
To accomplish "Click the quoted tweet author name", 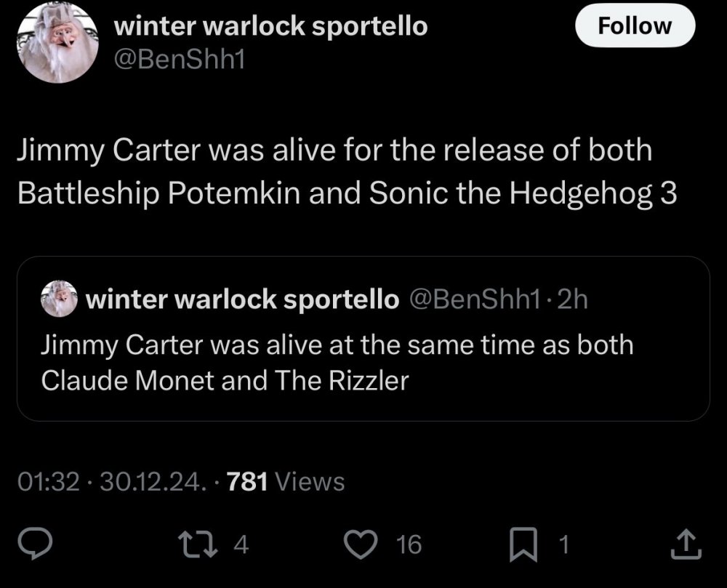I will tap(243, 299).
